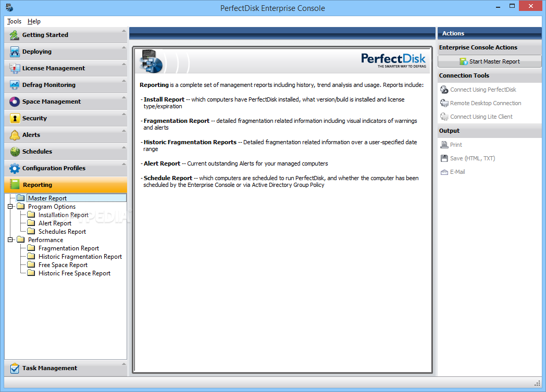Click the Deploying network icon
Viewport: 546px width, 392px height.
(x=15, y=52)
